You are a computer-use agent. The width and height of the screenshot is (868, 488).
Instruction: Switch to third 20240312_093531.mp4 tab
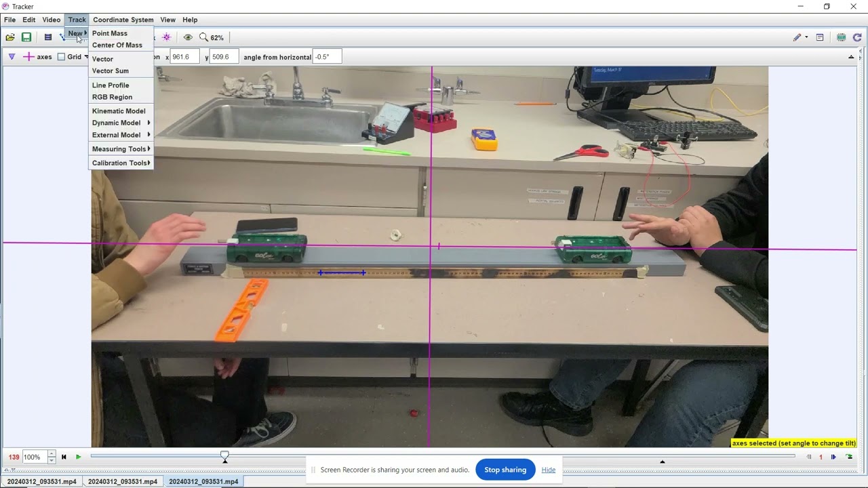203,481
